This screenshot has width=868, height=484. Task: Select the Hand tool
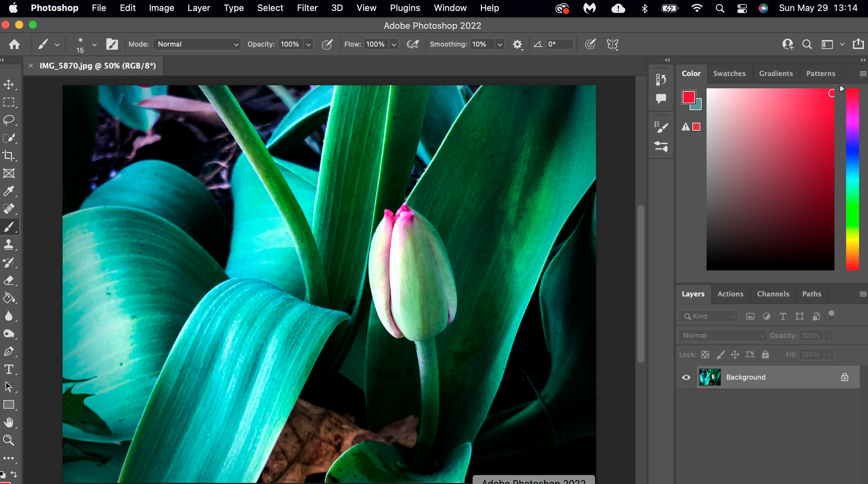9,423
